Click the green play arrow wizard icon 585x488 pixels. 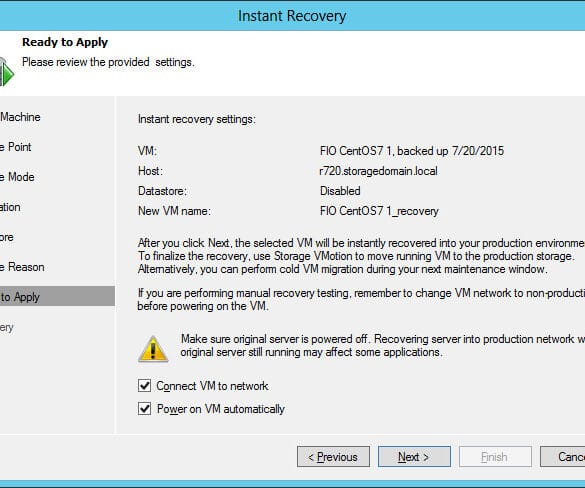click(x=6, y=72)
